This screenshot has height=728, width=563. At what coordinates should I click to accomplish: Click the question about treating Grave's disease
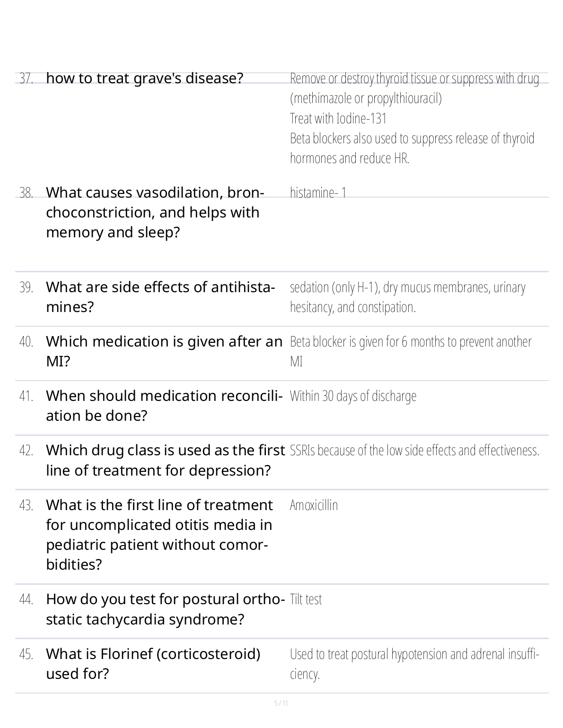pos(145,78)
